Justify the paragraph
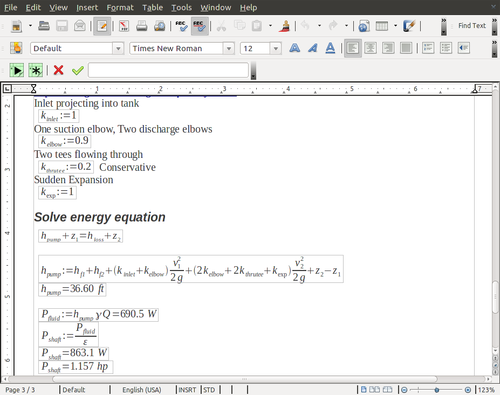The image size is (500, 395). click(406, 48)
